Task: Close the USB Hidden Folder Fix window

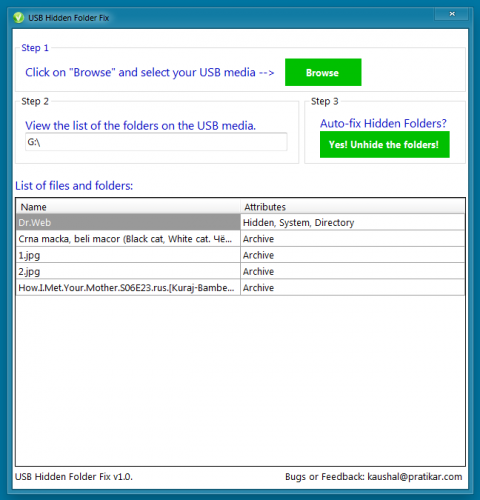Action: [452, 14]
